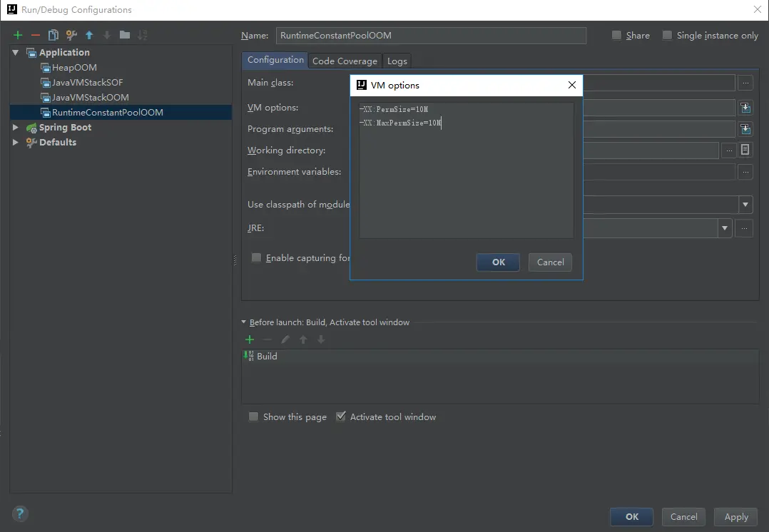Image resolution: width=769 pixels, height=532 pixels.
Task: Enable capturing form snapshots checkbox
Action: click(x=256, y=258)
